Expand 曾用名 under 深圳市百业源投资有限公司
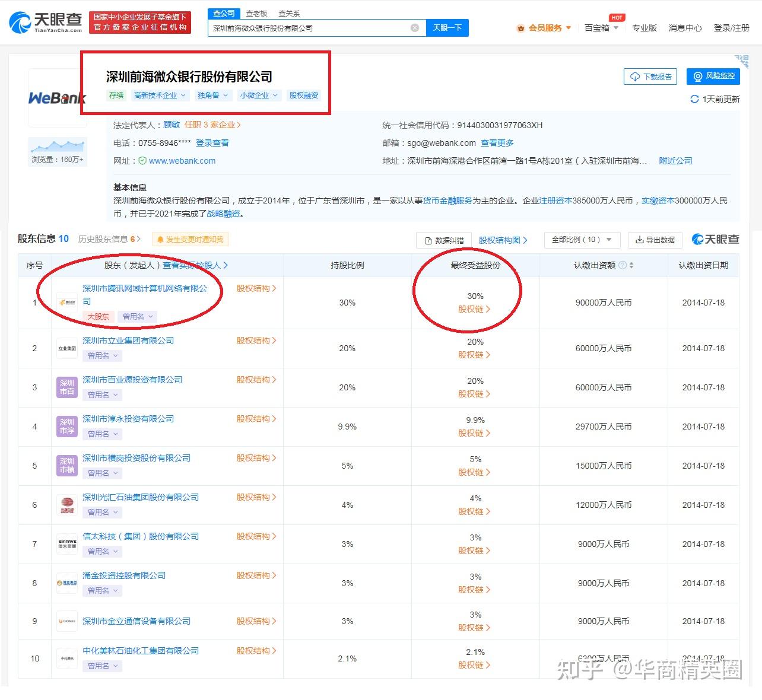Image resolution: width=762 pixels, height=700 pixels. tap(102, 394)
